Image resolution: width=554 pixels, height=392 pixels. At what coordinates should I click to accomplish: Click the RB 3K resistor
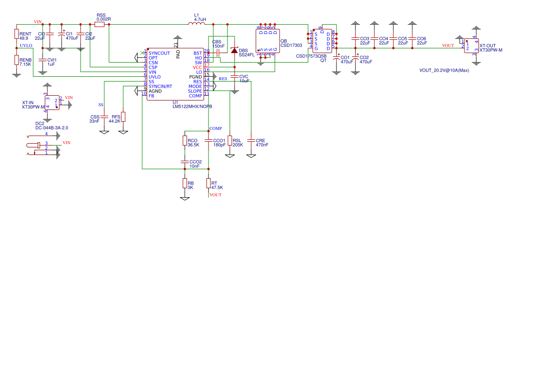click(185, 183)
